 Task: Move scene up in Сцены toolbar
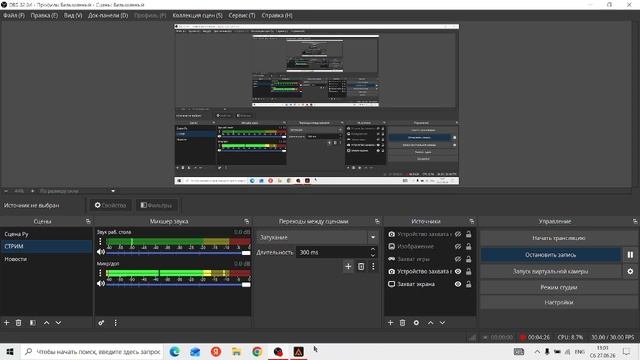(47, 323)
